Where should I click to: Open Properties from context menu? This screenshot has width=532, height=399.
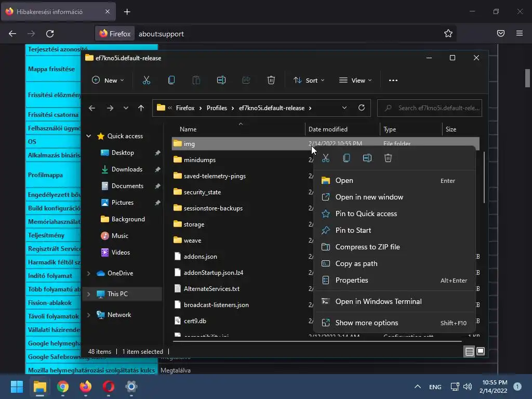[394, 280]
